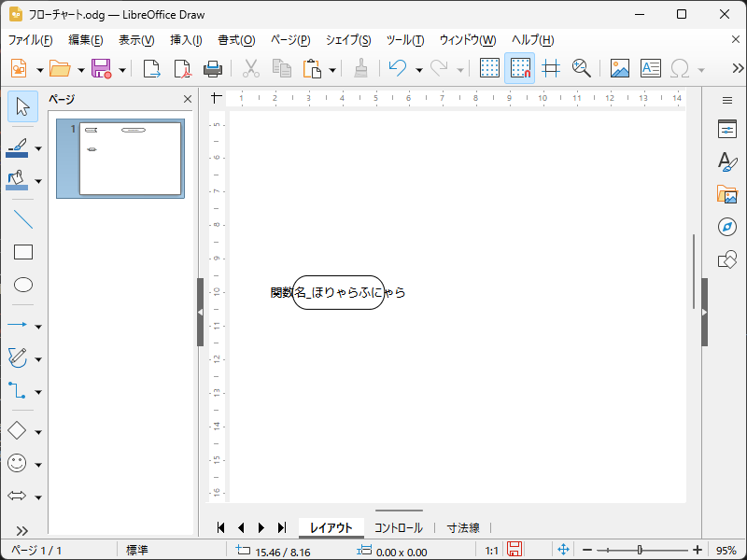Image resolution: width=747 pixels, height=560 pixels.
Task: Toggle the Display Grid button
Action: pos(489,69)
